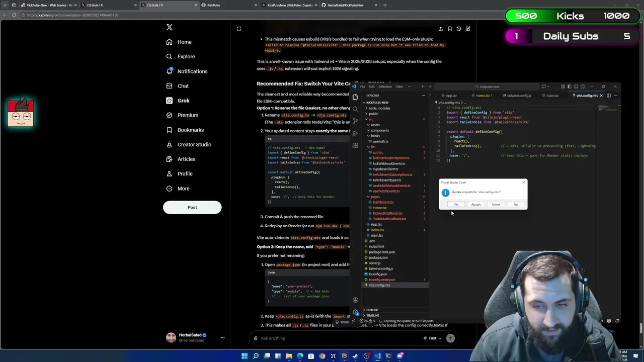Image resolution: width=644 pixels, height=362 pixels.
Task: Switch to Home.tsx editor tab
Action: 482,96
